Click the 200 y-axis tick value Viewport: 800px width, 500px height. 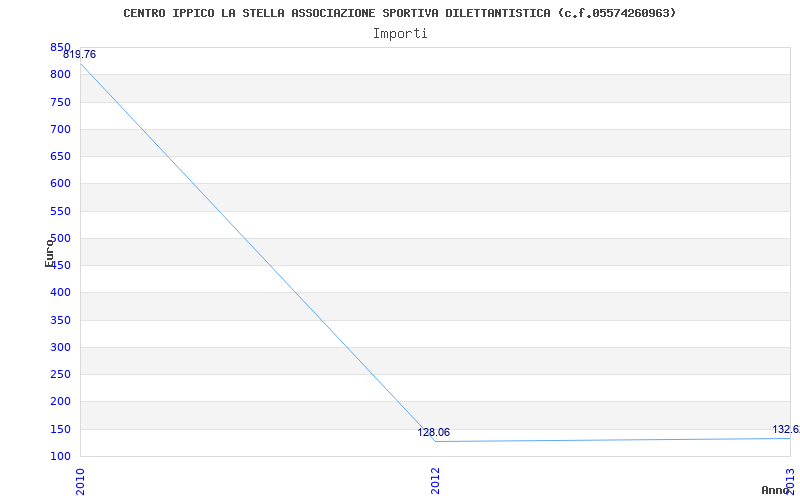click(x=60, y=402)
